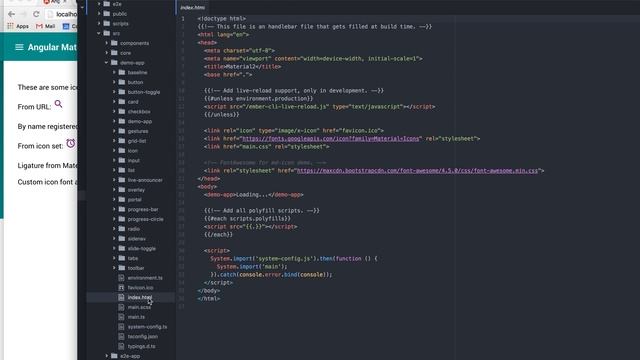The height and width of the screenshot is (360, 640).
Task: Expand the slide-toggle folder arrow
Action: [x=114, y=249]
